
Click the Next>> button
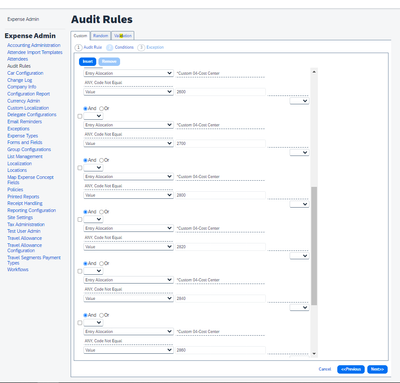coord(377,369)
